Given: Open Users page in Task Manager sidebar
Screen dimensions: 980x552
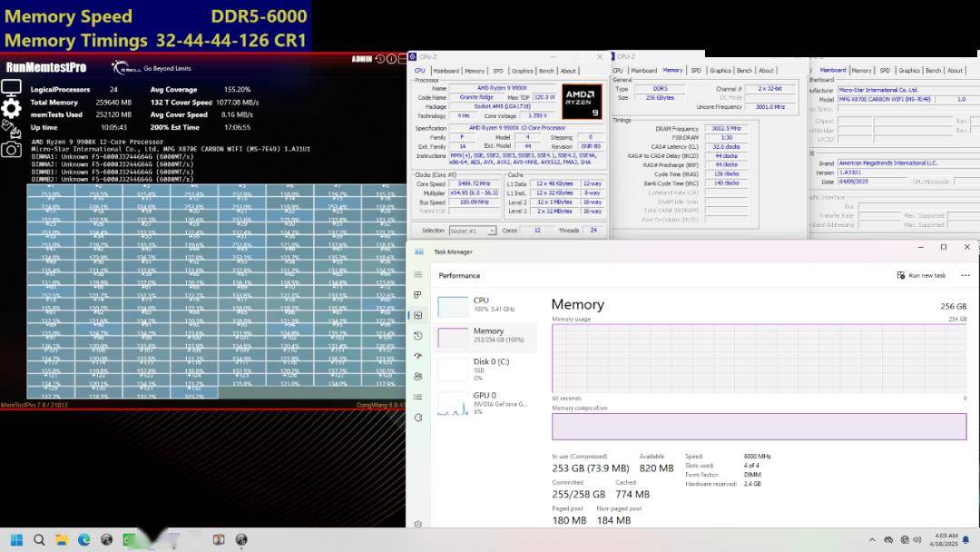Looking at the screenshot, I should pyautogui.click(x=418, y=376).
